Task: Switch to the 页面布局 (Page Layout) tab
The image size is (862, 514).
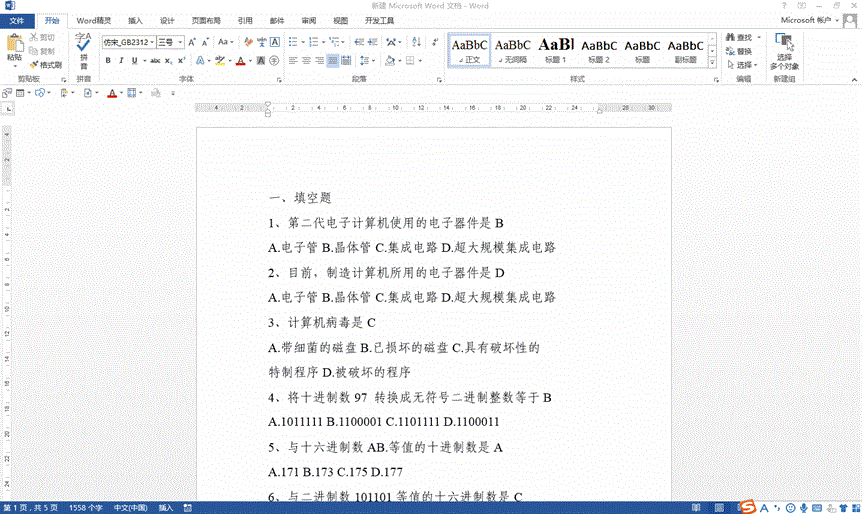Action: (x=206, y=20)
